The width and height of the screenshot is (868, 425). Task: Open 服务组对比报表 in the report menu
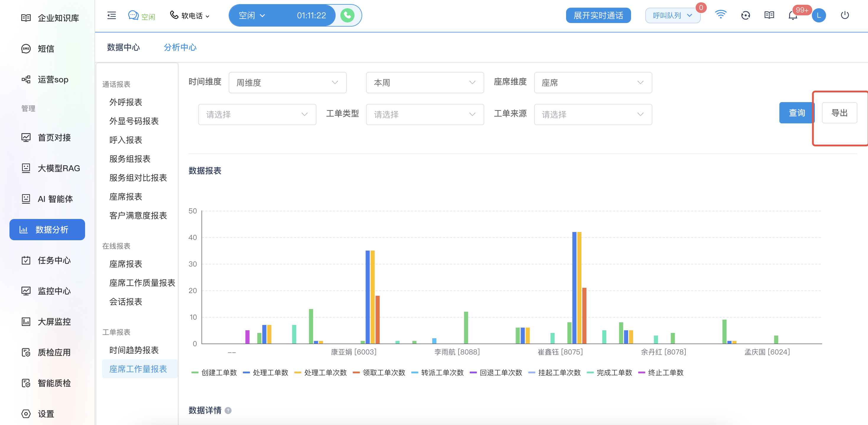pyautogui.click(x=138, y=178)
